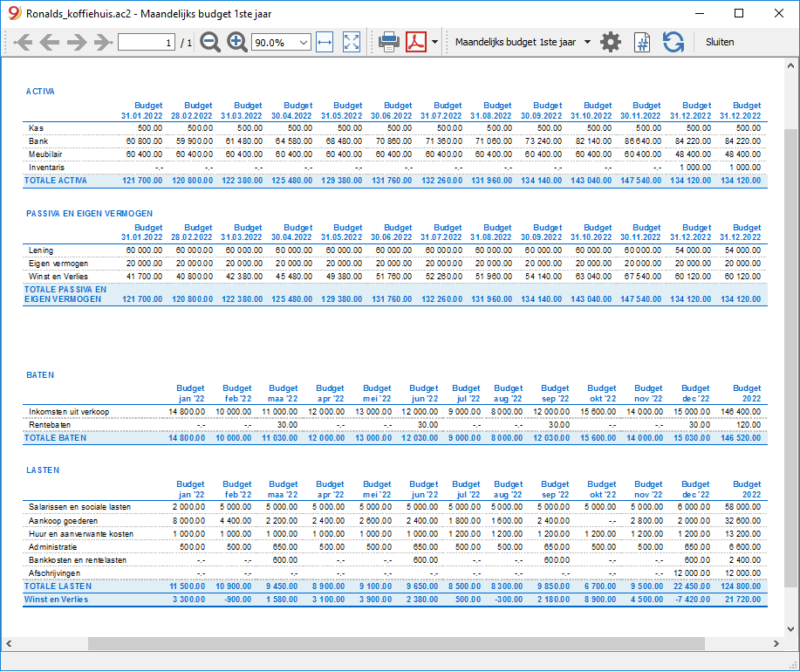Zoom in with the plus magnifier
Screen dimensions: 800x672
click(x=237, y=43)
